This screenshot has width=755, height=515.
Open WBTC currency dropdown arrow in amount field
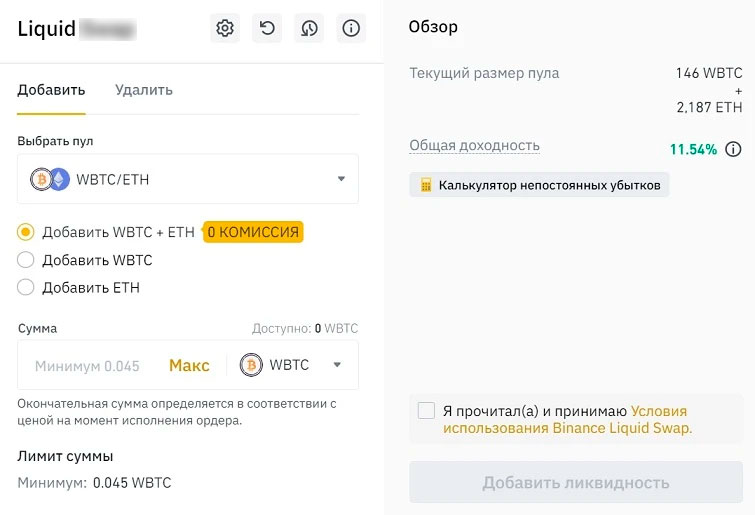(x=337, y=365)
